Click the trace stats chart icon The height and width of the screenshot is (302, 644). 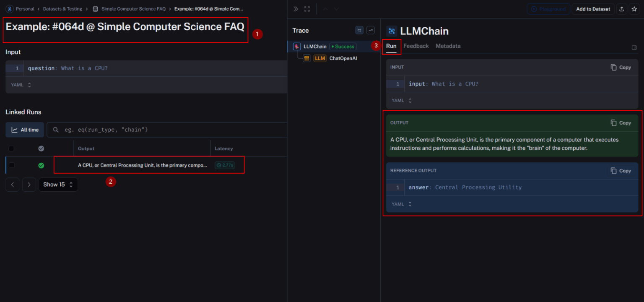370,30
